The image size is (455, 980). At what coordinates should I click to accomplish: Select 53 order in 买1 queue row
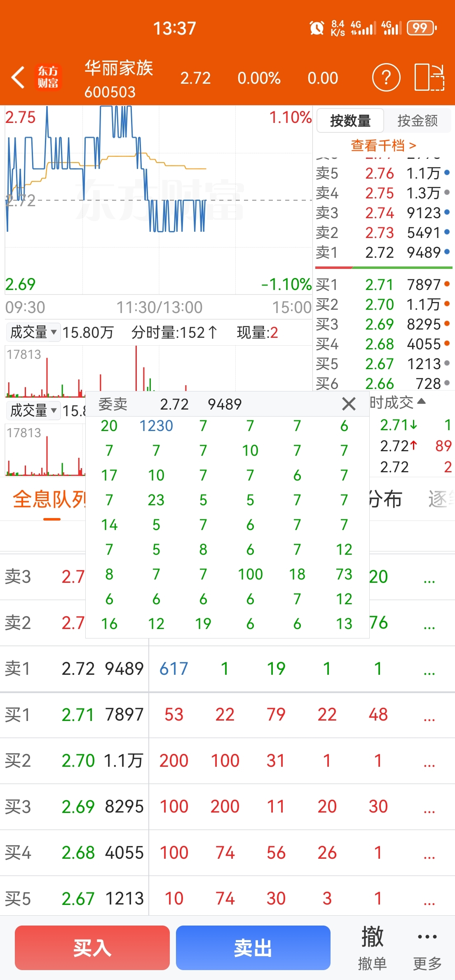pos(174,715)
